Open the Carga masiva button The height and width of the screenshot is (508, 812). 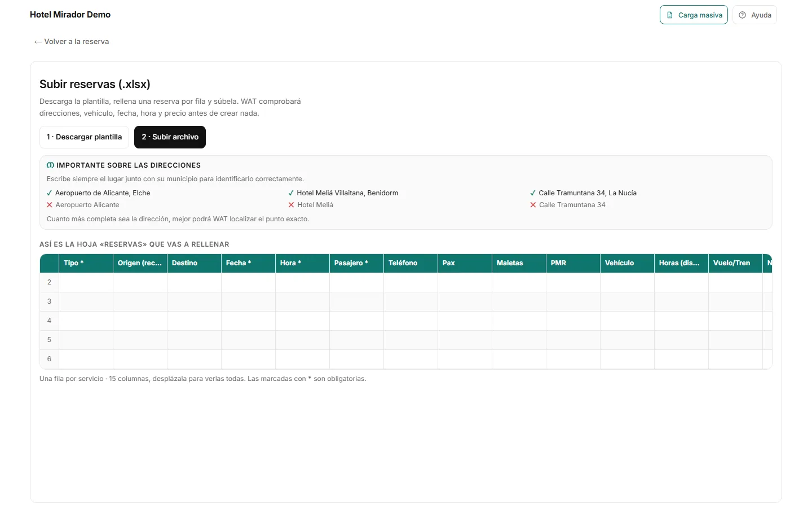(694, 15)
